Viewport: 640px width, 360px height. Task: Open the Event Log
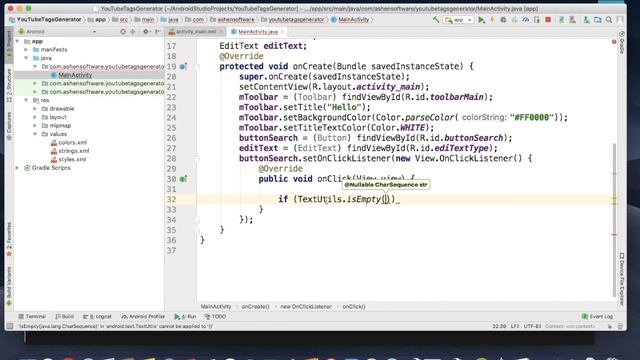point(597,316)
